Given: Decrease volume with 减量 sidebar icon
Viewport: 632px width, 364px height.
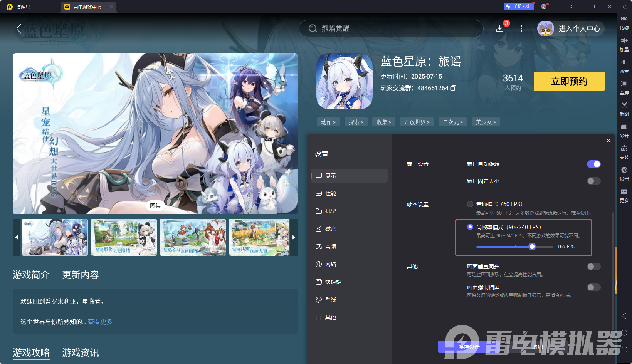Looking at the screenshot, I should point(624,66).
